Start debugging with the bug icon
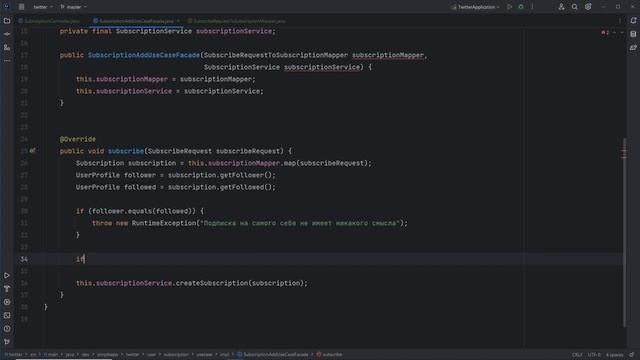The width and height of the screenshot is (640, 360). [521, 7]
